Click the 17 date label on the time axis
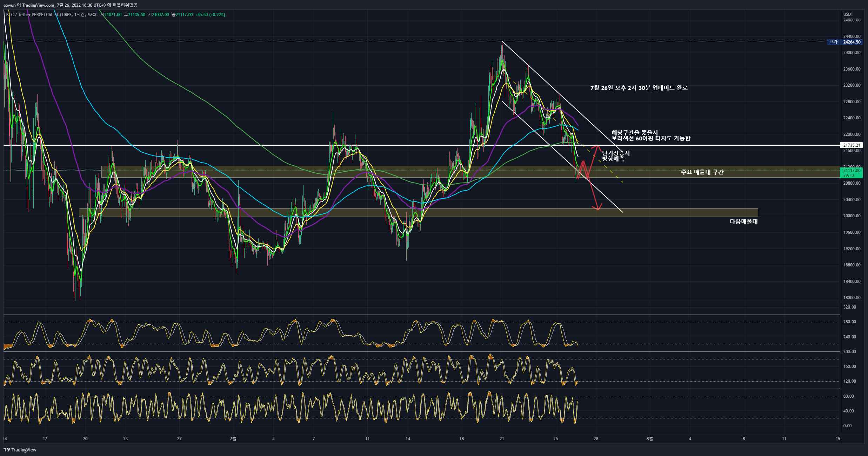 pyautogui.click(x=45, y=439)
